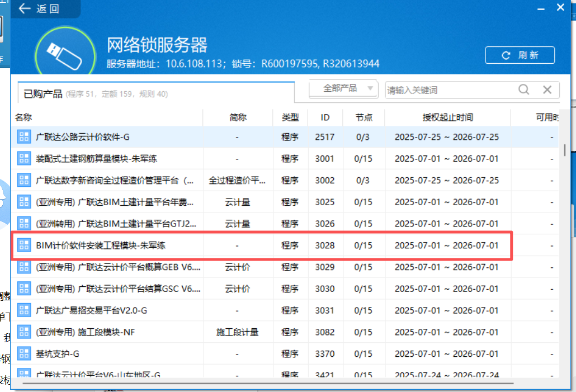Click the ID cell 3030
Image resolution: width=576 pixels, height=392 pixels.
pos(325,289)
